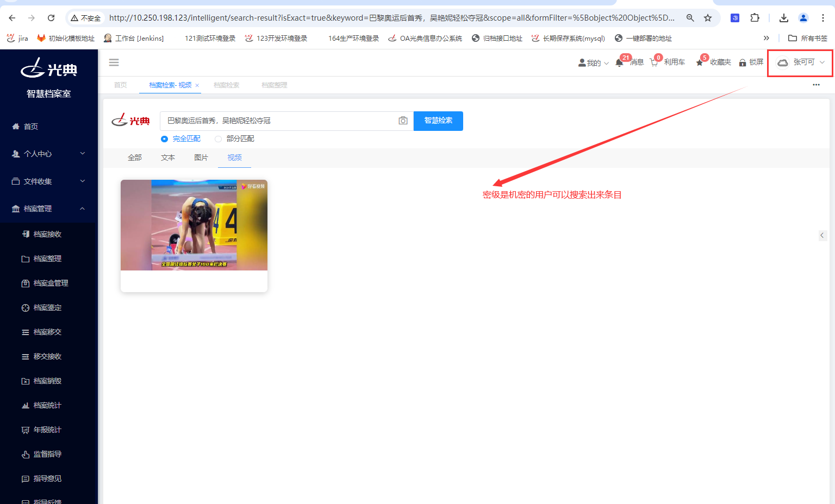The height and width of the screenshot is (504, 835).
Task: Switch to 全部 results tab
Action: pyautogui.click(x=135, y=157)
